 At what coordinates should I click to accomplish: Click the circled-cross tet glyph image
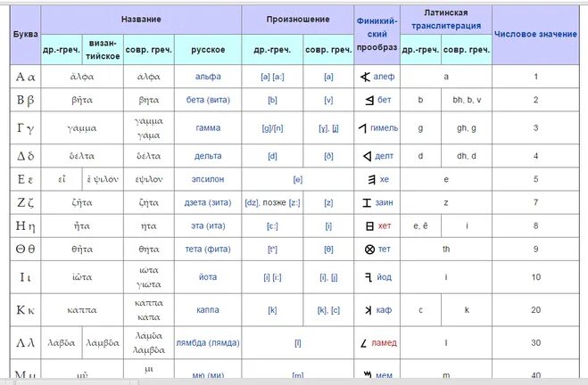[x=369, y=250]
